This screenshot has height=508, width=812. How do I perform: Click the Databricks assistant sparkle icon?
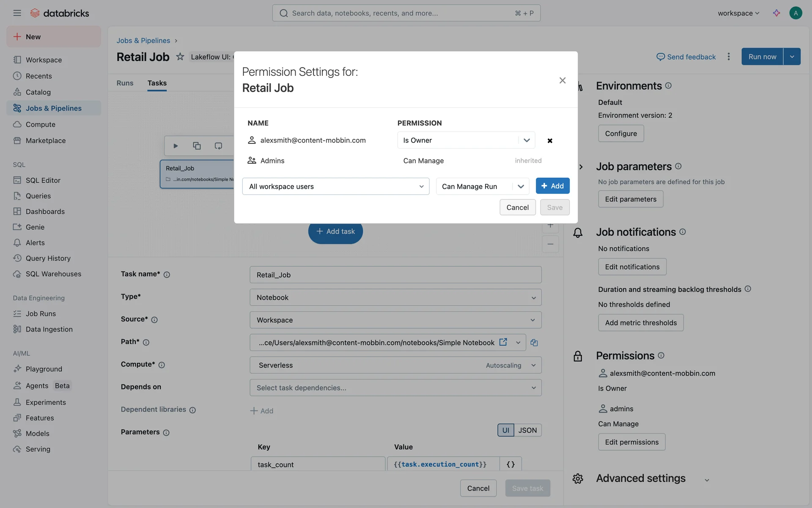[x=776, y=13]
